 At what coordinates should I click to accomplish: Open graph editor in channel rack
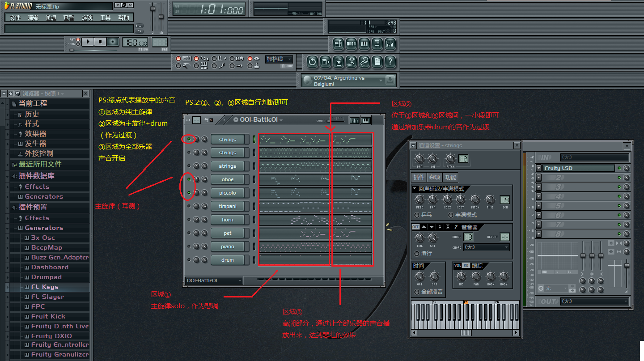point(354,120)
